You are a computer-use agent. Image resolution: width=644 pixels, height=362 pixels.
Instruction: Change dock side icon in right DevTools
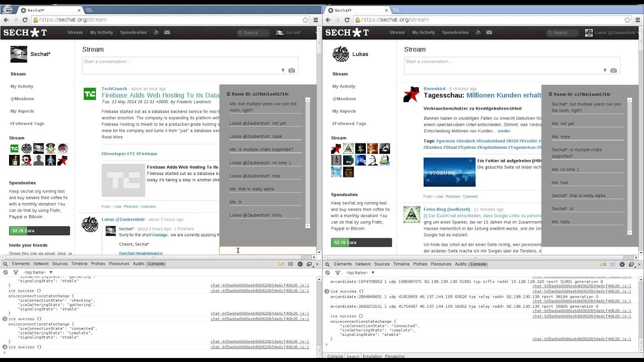[x=631, y=264]
